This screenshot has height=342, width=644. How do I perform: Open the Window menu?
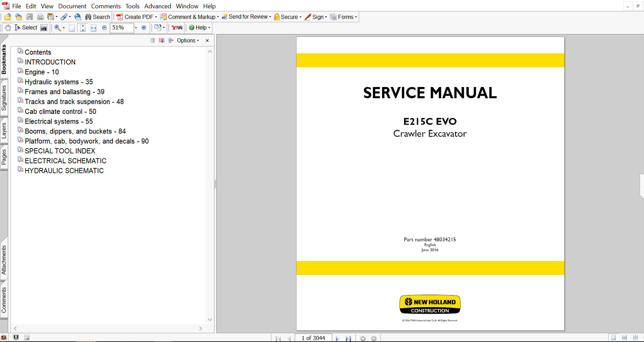(187, 6)
